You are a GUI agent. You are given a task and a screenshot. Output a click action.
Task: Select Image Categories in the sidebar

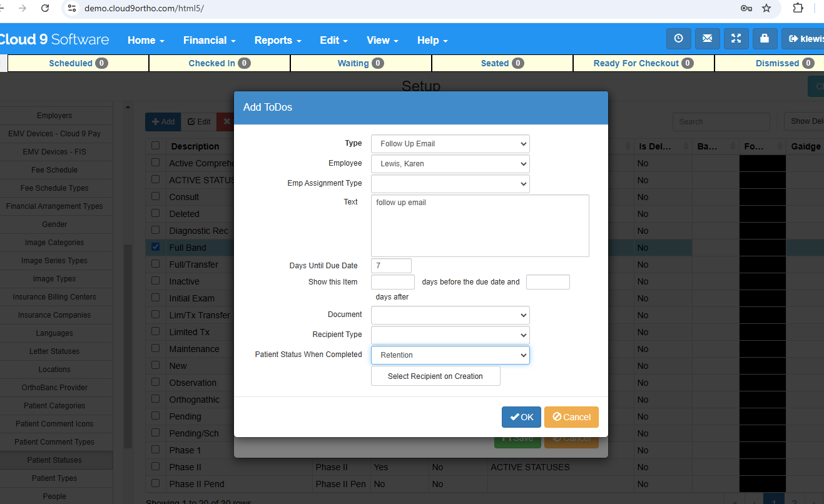coord(54,243)
